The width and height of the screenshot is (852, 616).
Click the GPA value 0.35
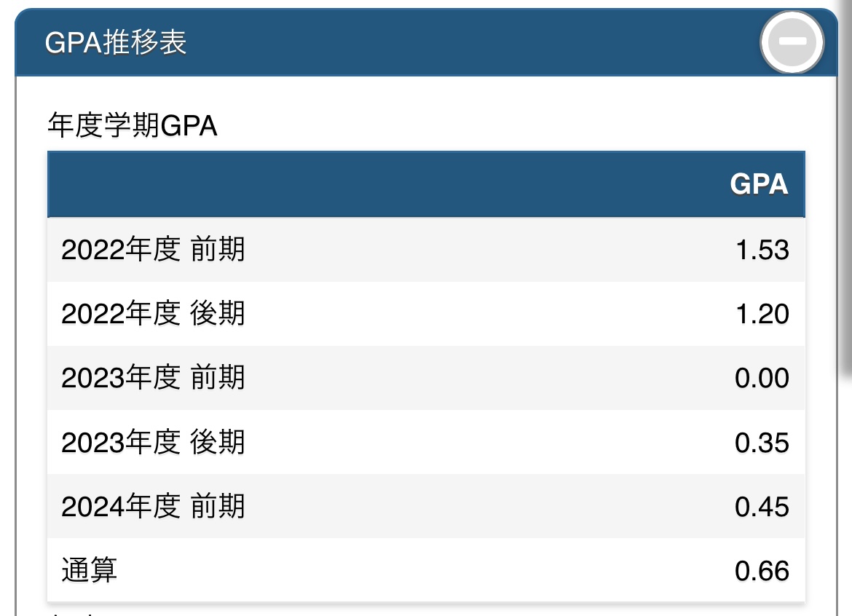(x=762, y=442)
